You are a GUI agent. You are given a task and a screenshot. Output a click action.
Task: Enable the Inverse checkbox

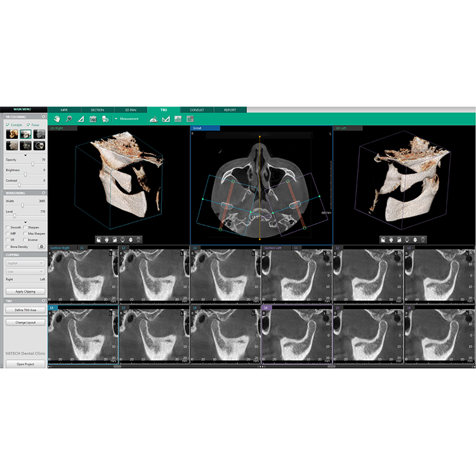25,240
